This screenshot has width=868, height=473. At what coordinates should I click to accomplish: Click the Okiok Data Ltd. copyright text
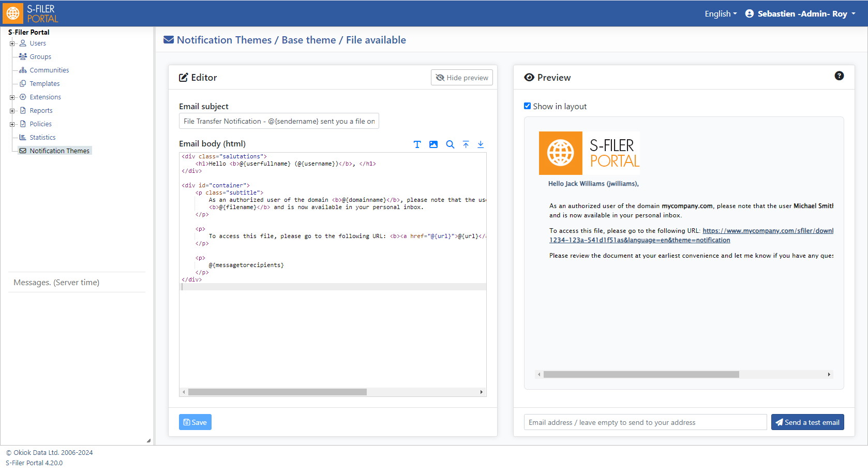click(x=50, y=453)
